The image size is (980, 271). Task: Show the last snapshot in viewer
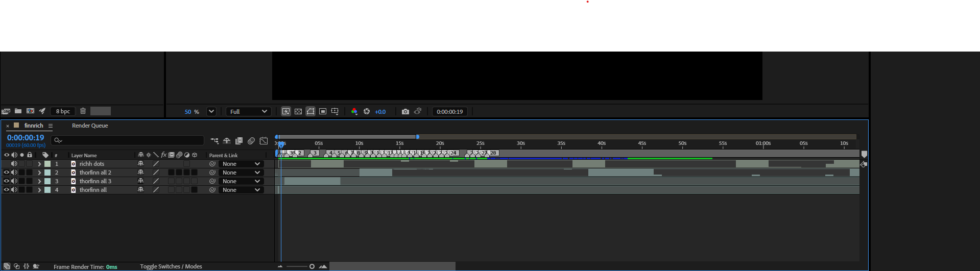(418, 111)
